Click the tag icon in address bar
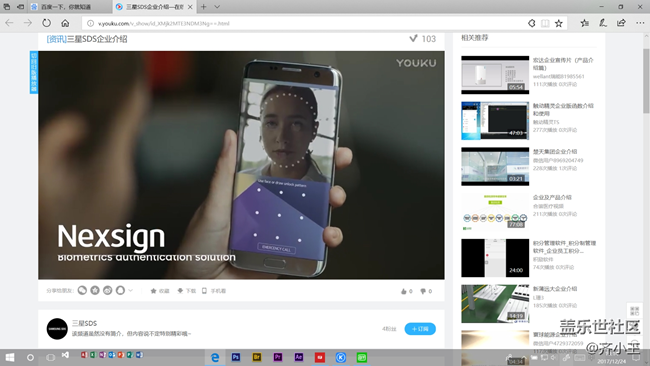650x366 pixels. [x=531, y=24]
